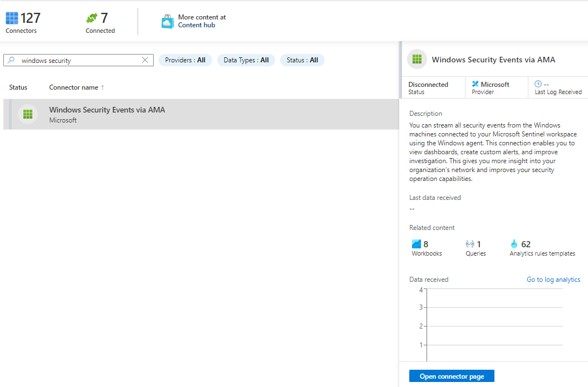Follow the Go to log analytics link
This screenshot has height=387, width=588.
pos(553,280)
